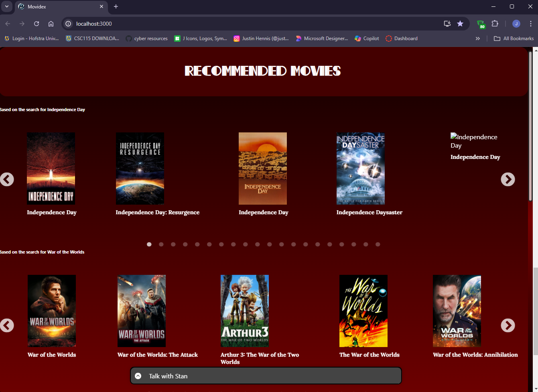The width and height of the screenshot is (538, 392).
Task: Open the Independence Daysaster poster
Action: point(361,169)
